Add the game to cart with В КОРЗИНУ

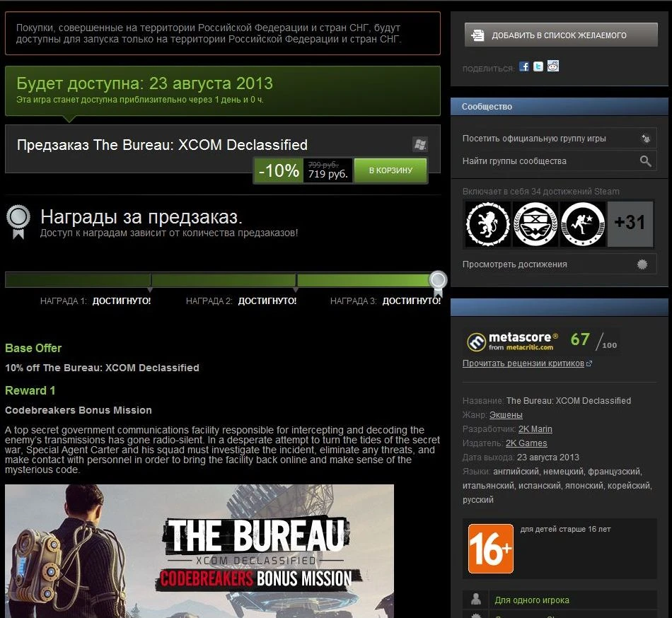tap(390, 170)
